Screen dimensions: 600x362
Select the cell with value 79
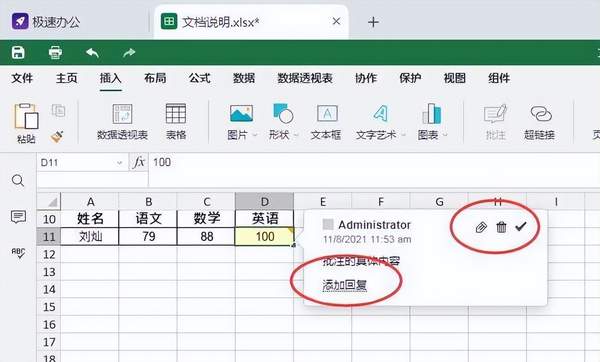pyautogui.click(x=148, y=236)
